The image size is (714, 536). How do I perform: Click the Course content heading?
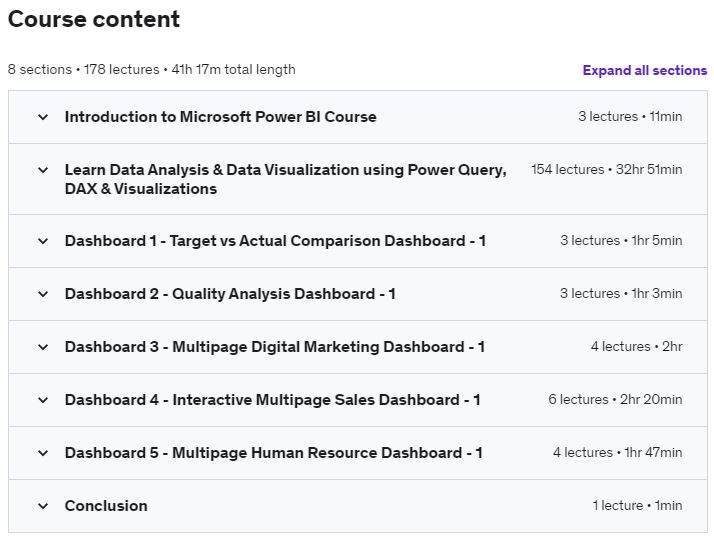coord(94,19)
